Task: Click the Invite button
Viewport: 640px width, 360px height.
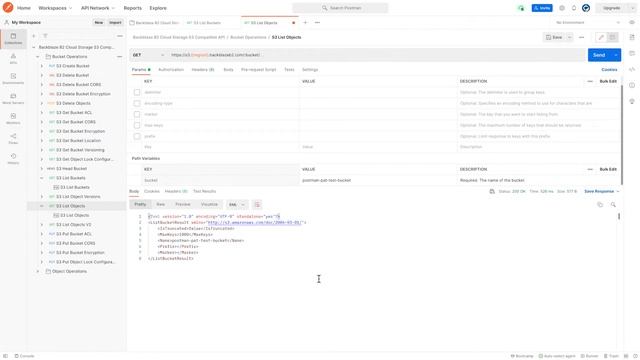Action: coord(542,8)
